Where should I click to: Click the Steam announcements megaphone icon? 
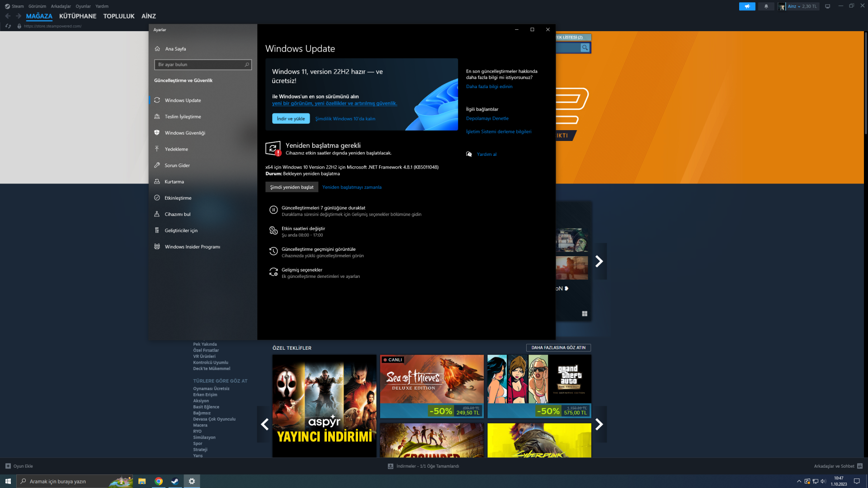(x=747, y=6)
